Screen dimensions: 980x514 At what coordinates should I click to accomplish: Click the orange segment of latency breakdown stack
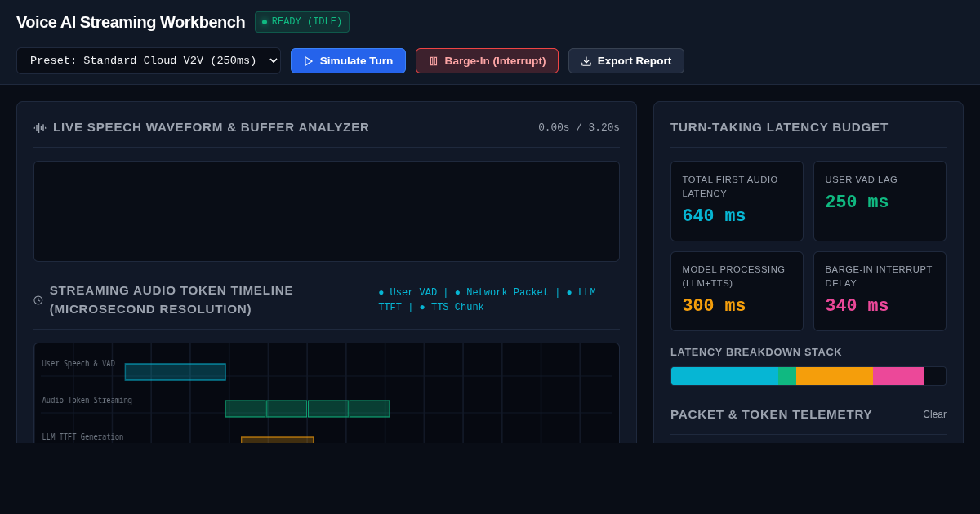tap(835, 376)
